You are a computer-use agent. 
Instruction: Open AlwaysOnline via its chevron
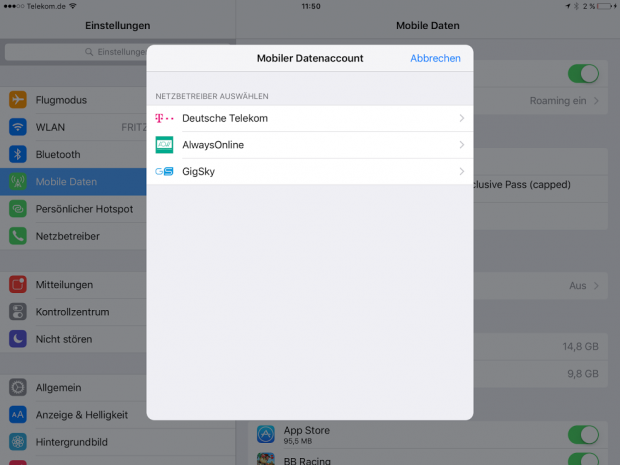point(461,145)
